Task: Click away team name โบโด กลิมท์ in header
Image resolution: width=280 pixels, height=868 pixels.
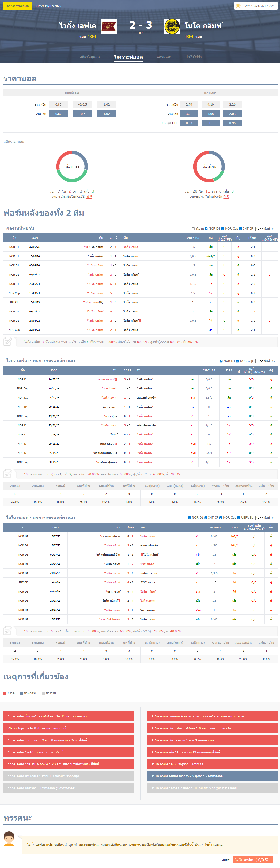Action: pyautogui.click(x=203, y=26)
